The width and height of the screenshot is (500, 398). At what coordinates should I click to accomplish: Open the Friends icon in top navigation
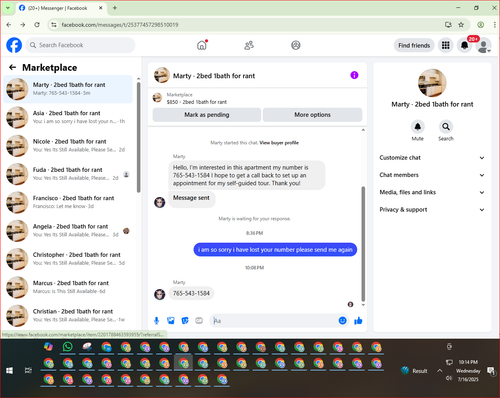click(x=249, y=45)
